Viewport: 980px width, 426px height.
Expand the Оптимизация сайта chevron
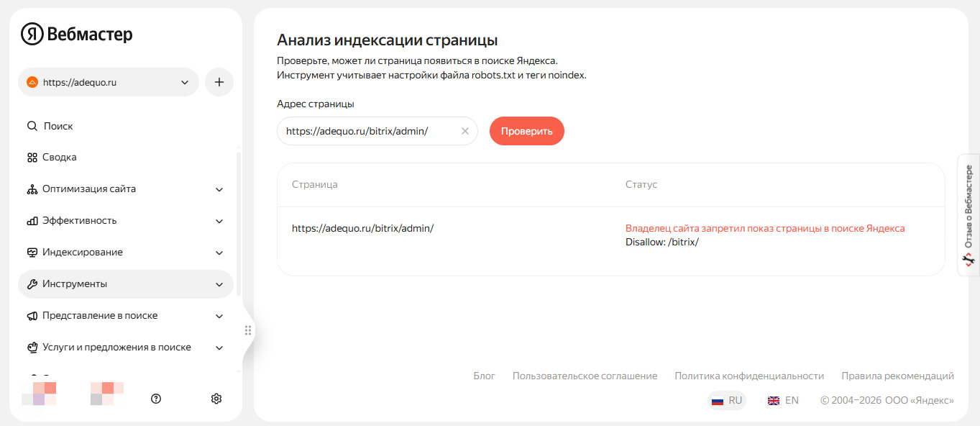tap(219, 189)
